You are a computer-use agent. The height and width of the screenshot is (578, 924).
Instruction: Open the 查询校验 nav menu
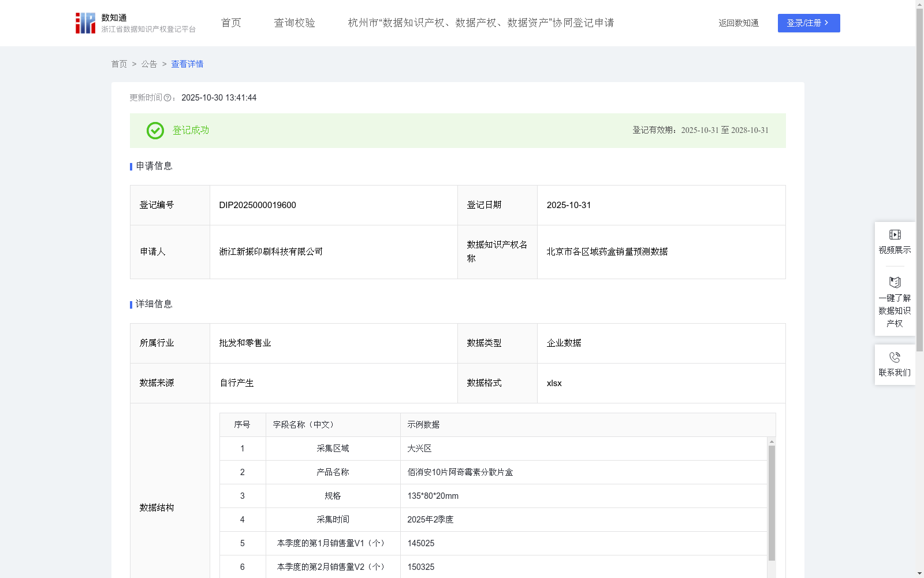[295, 23]
